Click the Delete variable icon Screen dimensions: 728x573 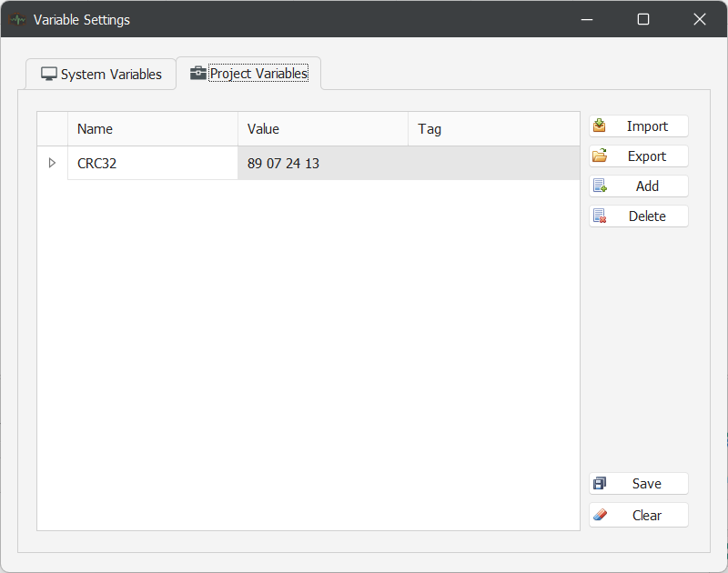tap(600, 216)
